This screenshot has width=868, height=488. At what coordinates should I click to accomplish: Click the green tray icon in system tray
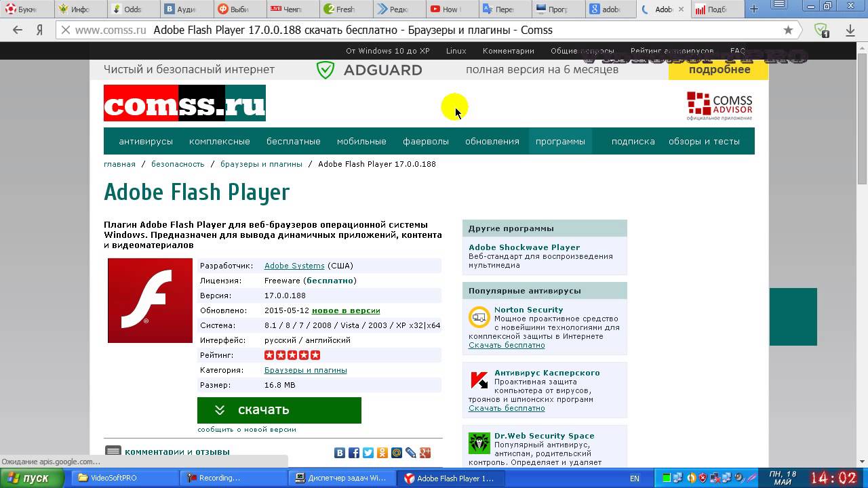[667, 478]
